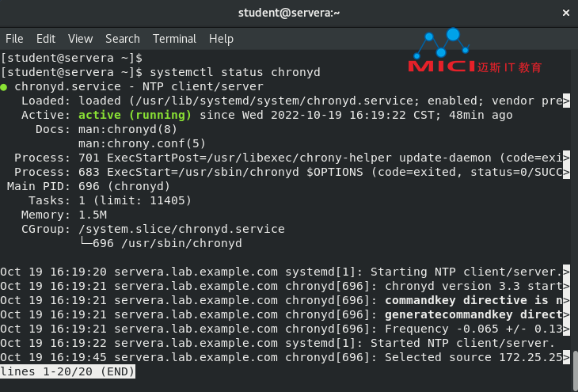This screenshot has height=392, width=578.
Task: Click the 'active (running)' status text
Action: point(135,115)
